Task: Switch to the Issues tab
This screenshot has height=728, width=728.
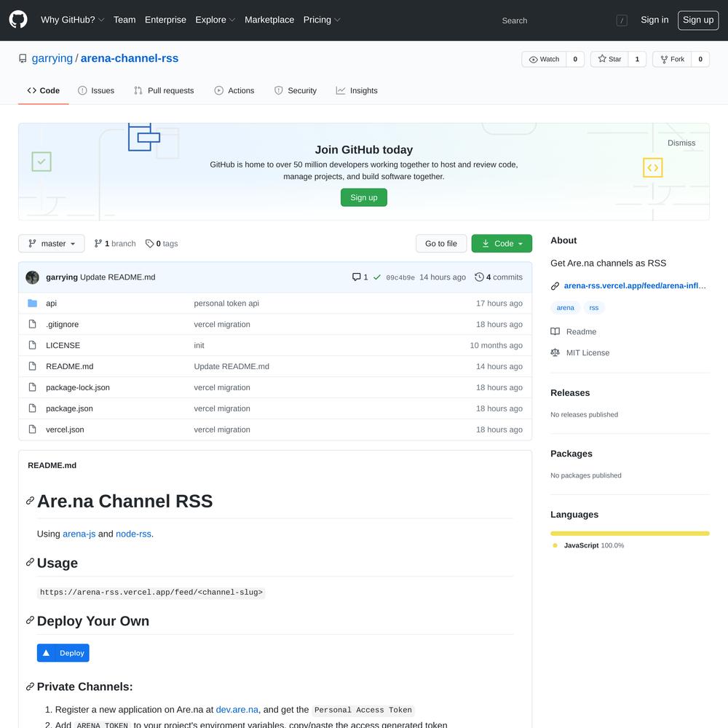Action: point(96,90)
